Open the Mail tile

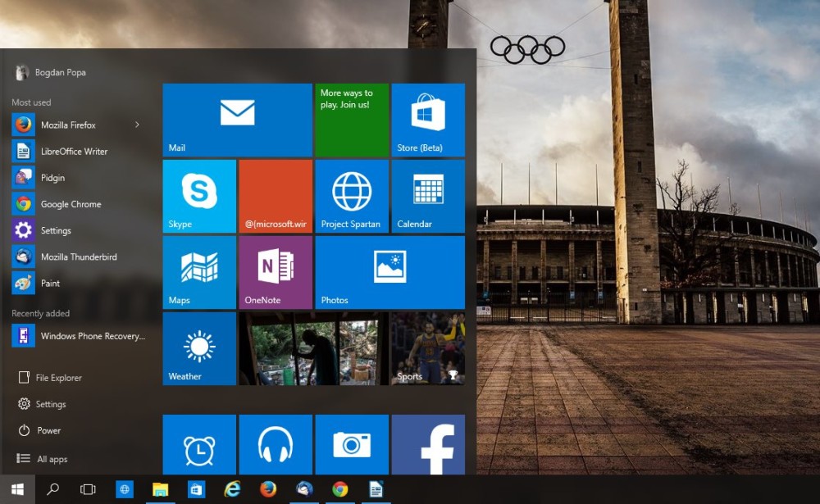[x=238, y=120]
